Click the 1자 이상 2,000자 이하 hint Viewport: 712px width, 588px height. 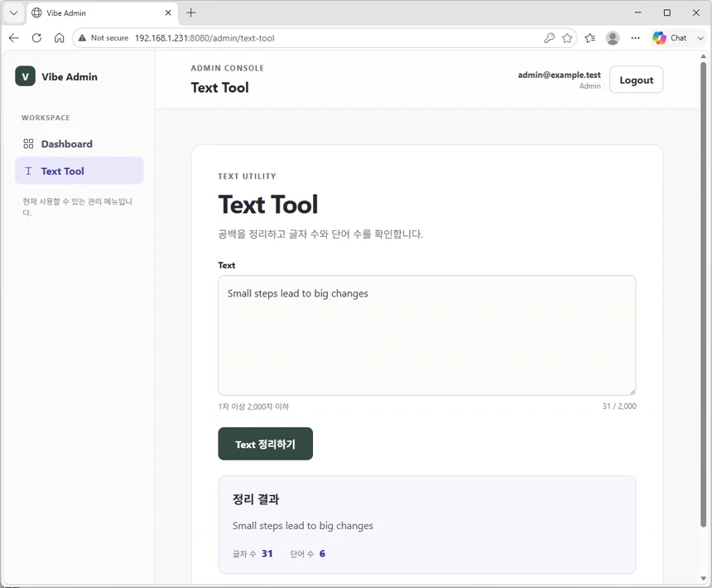pos(253,407)
